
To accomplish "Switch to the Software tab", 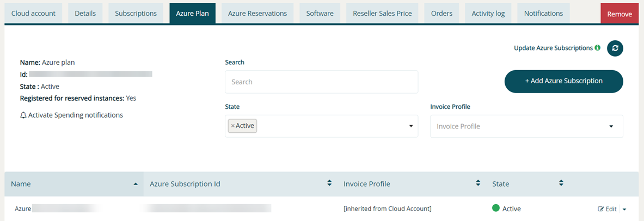I will point(320,13).
